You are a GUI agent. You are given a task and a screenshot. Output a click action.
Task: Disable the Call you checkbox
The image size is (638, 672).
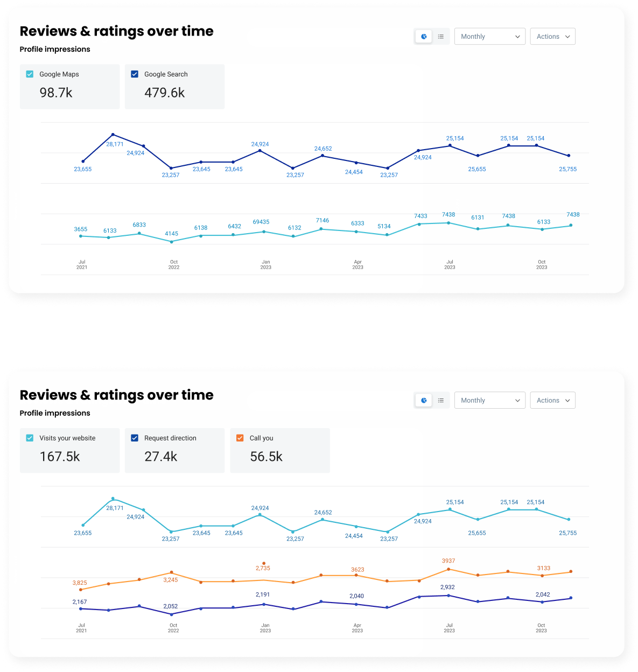point(240,438)
